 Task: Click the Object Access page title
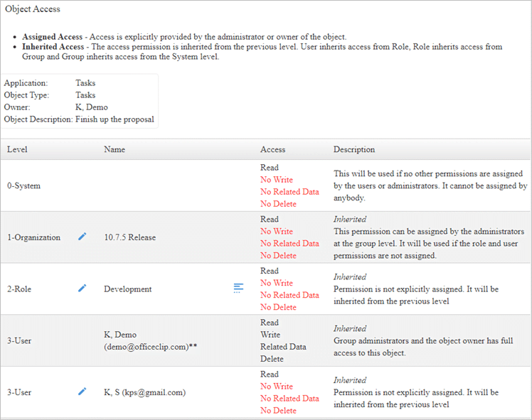pyautogui.click(x=33, y=9)
